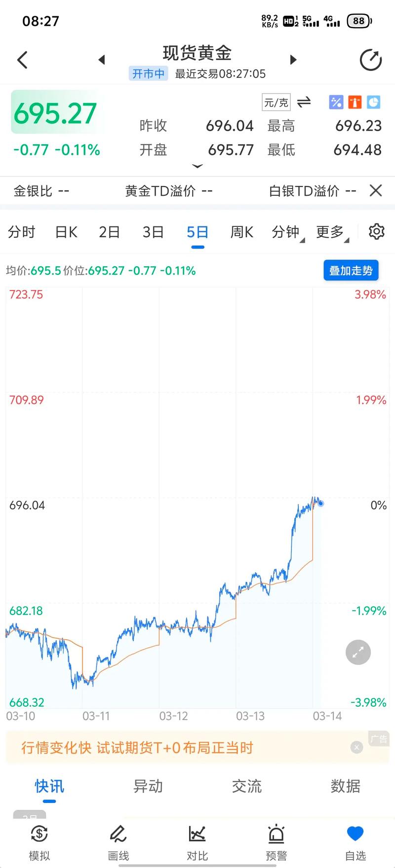Open the orange lighthouse icon
The image size is (395, 868).
click(355, 102)
